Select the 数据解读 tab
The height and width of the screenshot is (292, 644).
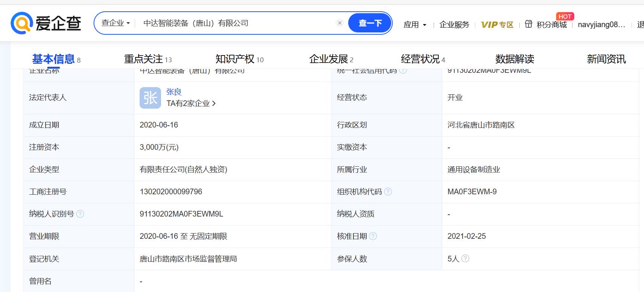(515, 59)
